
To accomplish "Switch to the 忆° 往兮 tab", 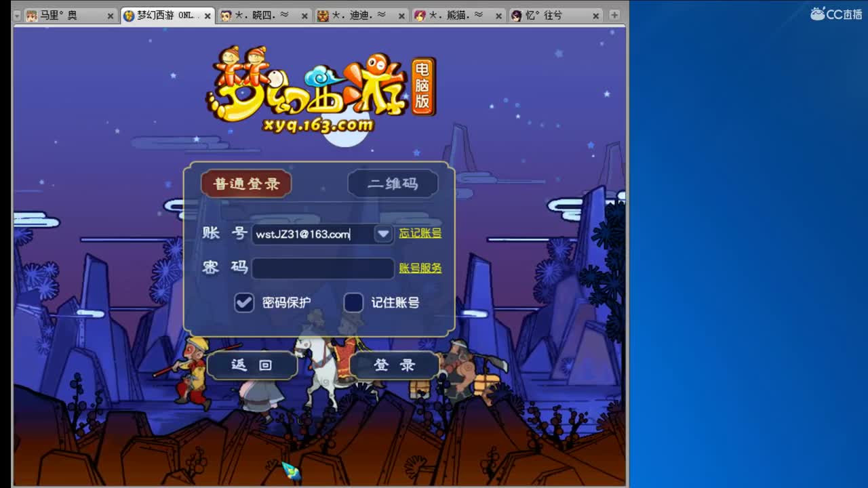I will click(556, 15).
